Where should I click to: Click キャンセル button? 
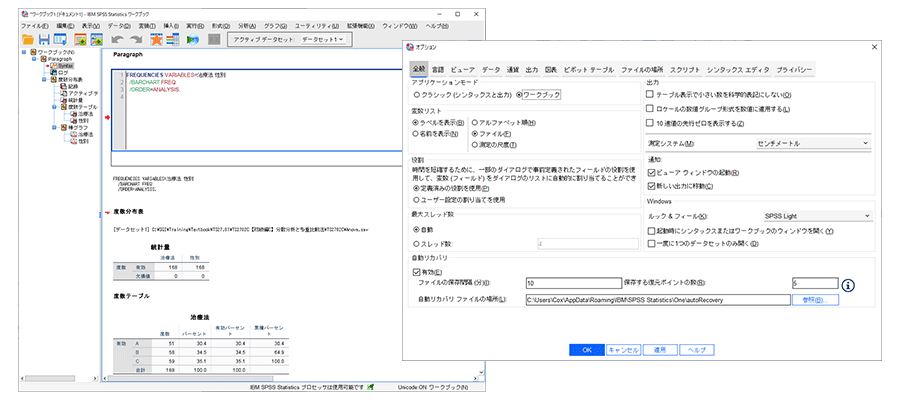point(623,349)
